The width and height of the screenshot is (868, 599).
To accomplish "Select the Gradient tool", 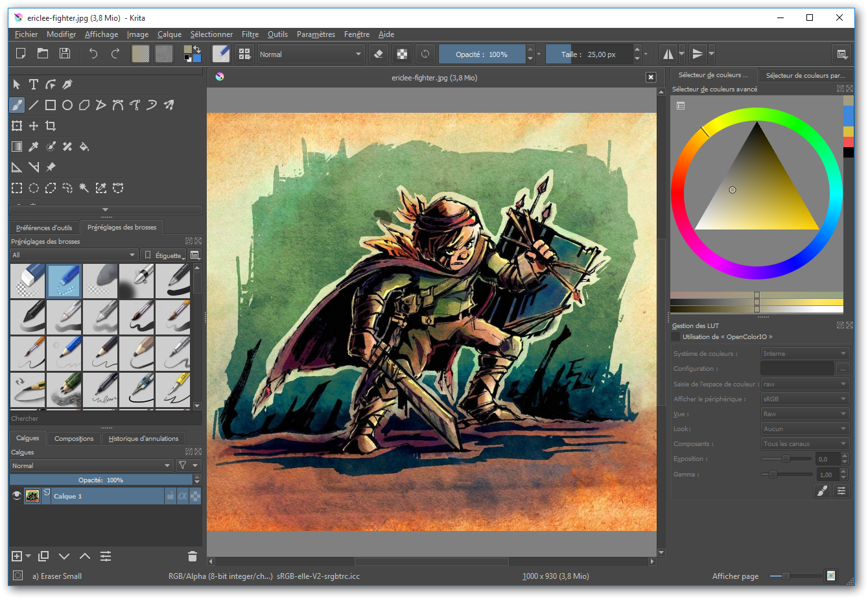I will 17,147.
